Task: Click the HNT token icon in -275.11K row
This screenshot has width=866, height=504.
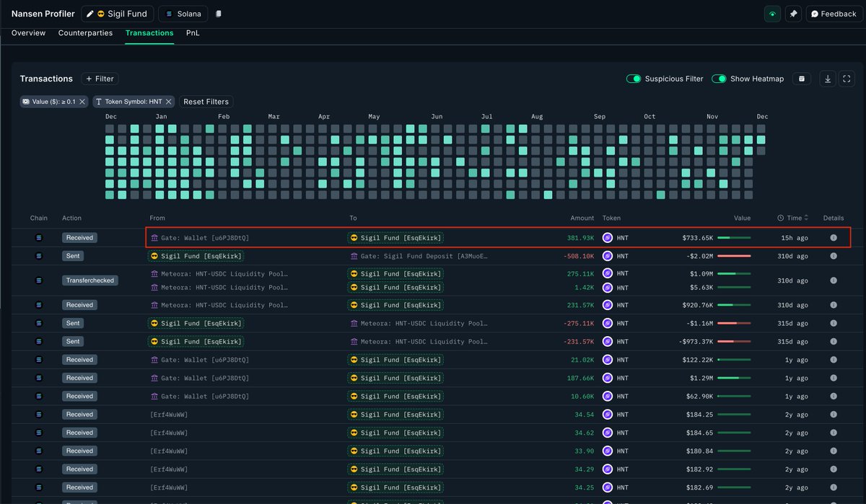Action: [x=608, y=324]
